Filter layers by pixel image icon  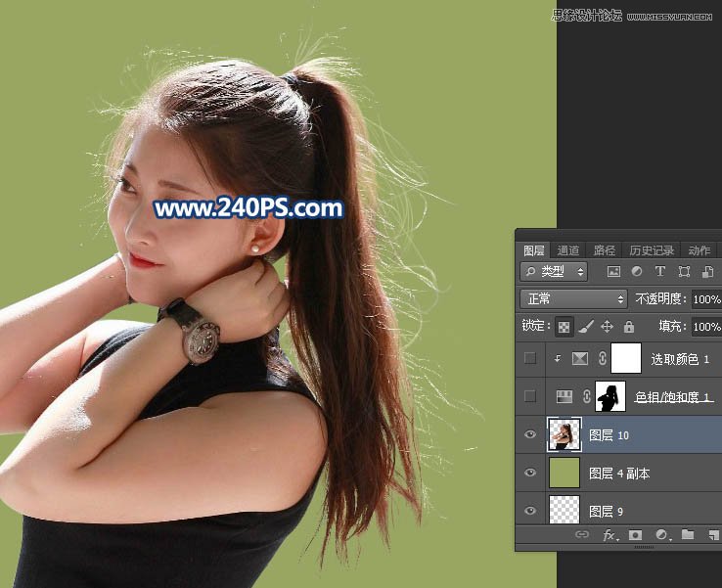pyautogui.click(x=613, y=272)
